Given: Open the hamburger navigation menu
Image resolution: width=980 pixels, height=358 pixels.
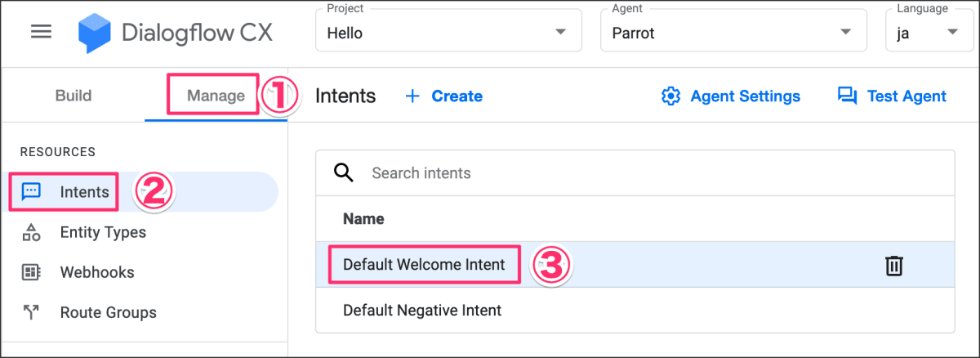Looking at the screenshot, I should tap(41, 33).
